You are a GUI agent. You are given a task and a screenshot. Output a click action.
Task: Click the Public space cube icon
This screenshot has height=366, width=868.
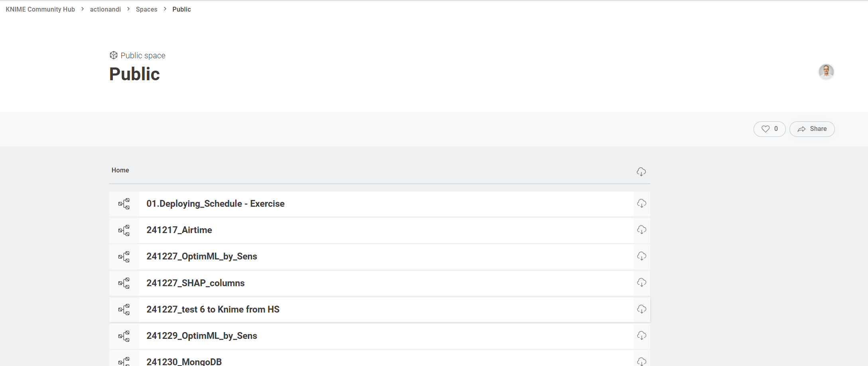114,55
